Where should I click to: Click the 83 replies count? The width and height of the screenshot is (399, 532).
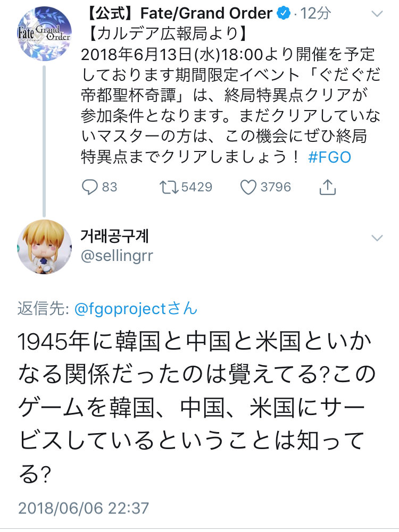110,187
